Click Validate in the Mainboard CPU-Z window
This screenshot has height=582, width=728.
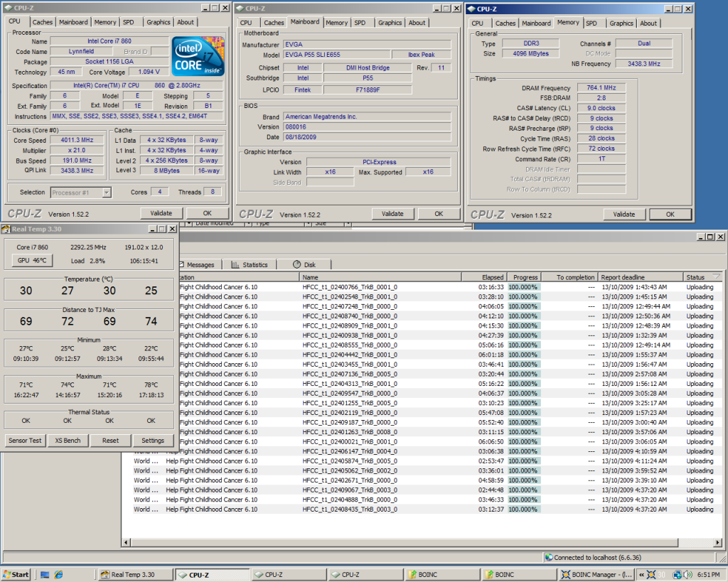click(392, 213)
